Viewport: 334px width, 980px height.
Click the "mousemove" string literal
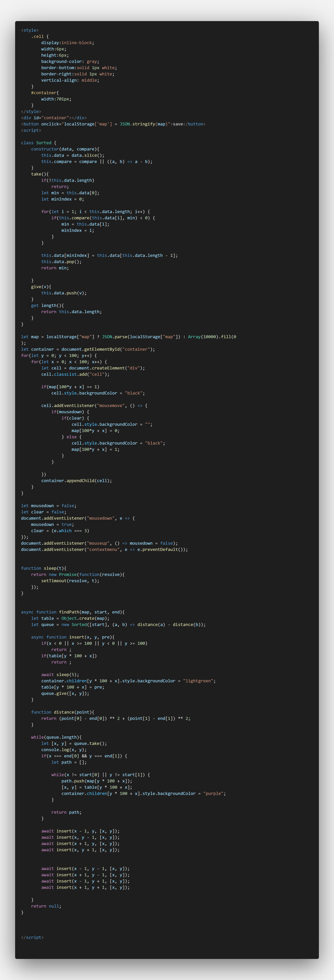pyautogui.click(x=111, y=406)
